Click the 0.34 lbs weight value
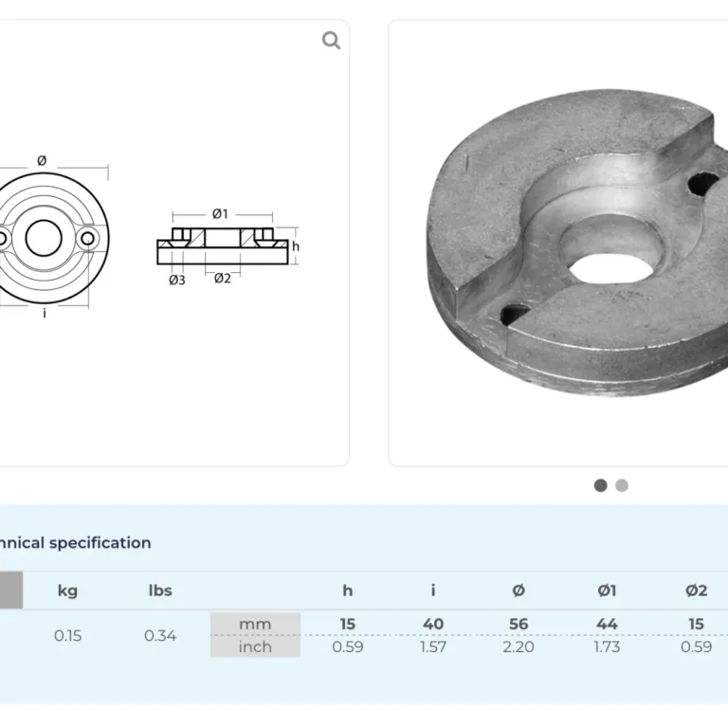The height and width of the screenshot is (728, 728). click(x=160, y=635)
